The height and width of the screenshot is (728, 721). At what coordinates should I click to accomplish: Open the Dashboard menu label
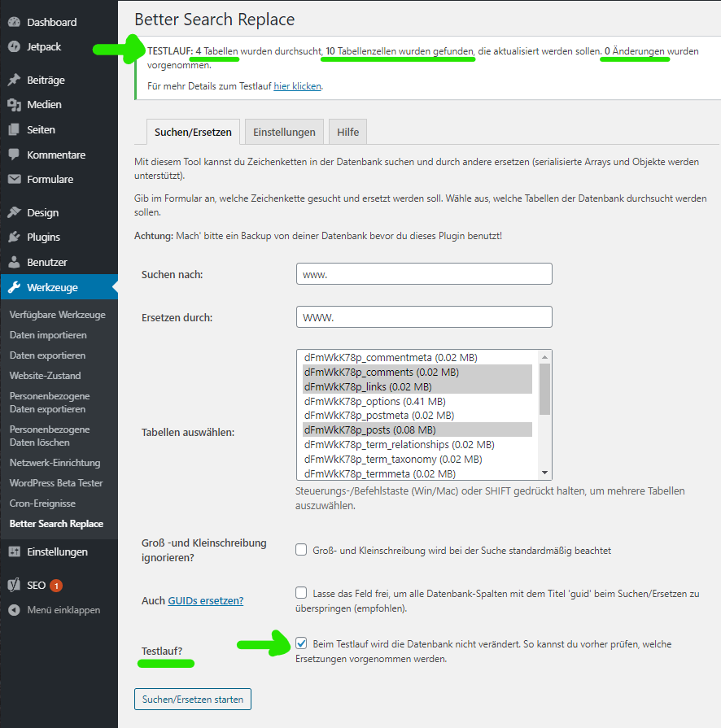click(x=51, y=22)
